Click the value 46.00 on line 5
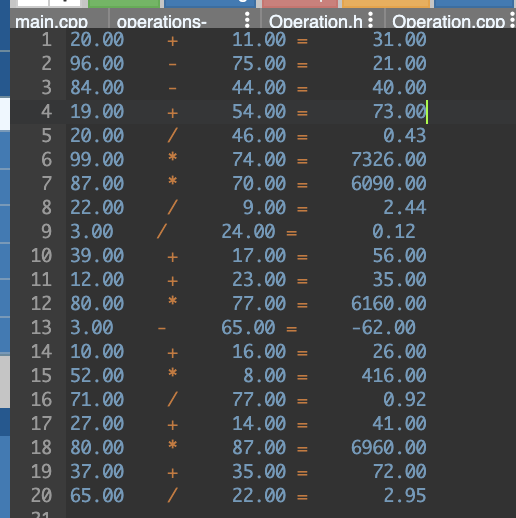The image size is (516, 518). tap(259, 136)
